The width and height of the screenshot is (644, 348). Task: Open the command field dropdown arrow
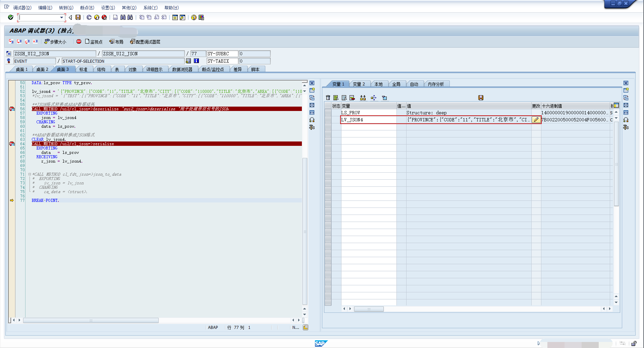[x=61, y=17]
